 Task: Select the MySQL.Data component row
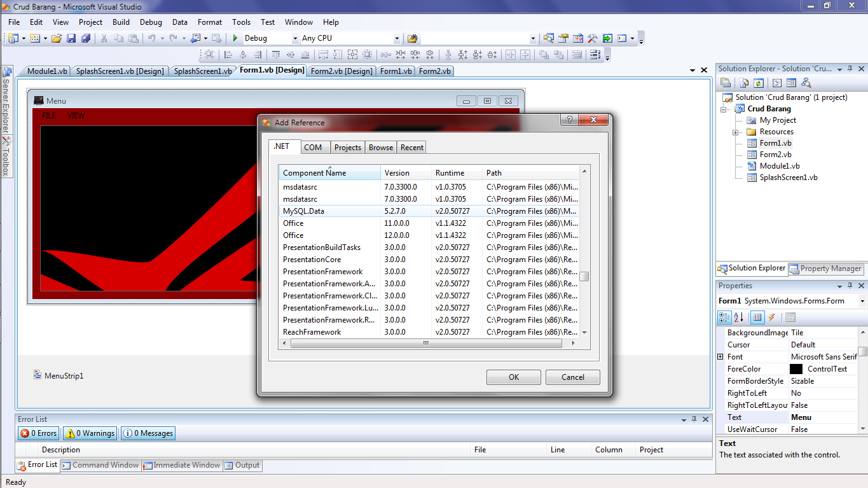[331, 211]
